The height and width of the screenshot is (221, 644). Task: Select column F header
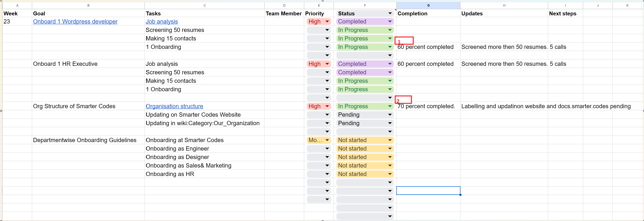tap(365, 5)
